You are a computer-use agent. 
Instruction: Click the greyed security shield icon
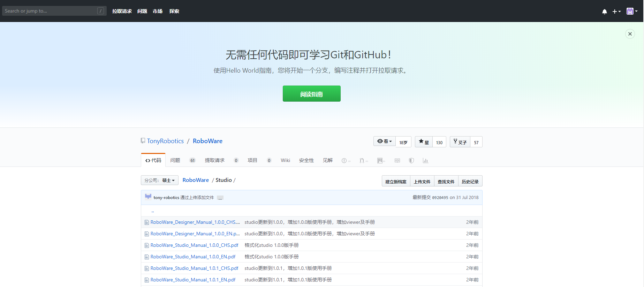pos(411,161)
